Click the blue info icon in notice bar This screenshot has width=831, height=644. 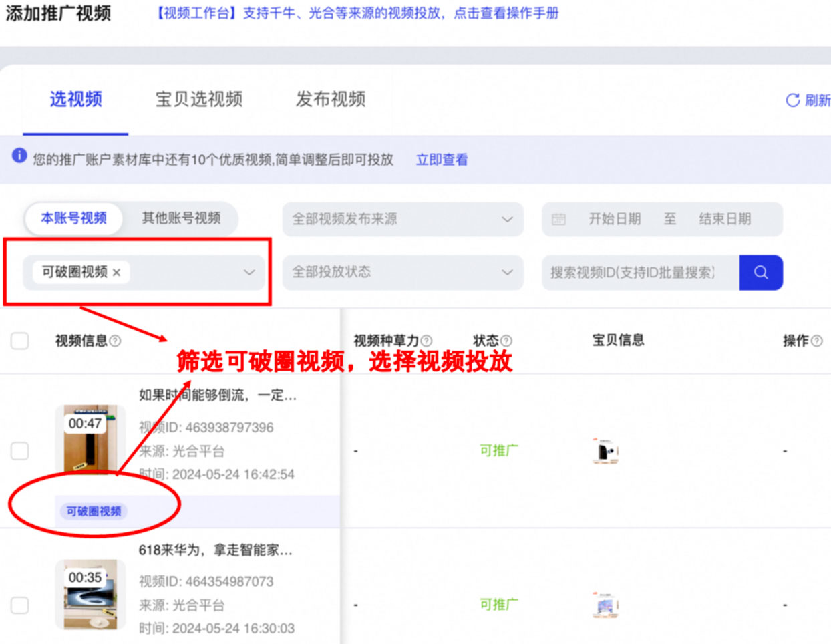click(19, 156)
